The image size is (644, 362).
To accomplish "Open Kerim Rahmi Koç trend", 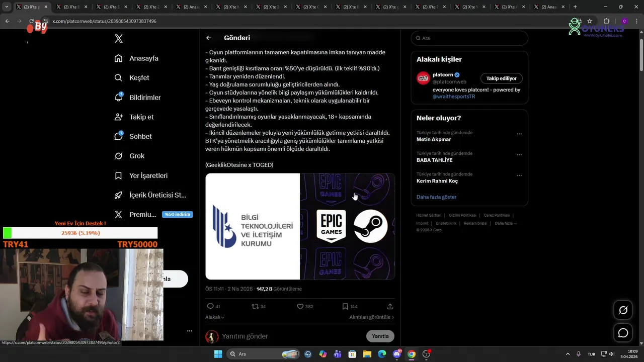I will tap(437, 181).
